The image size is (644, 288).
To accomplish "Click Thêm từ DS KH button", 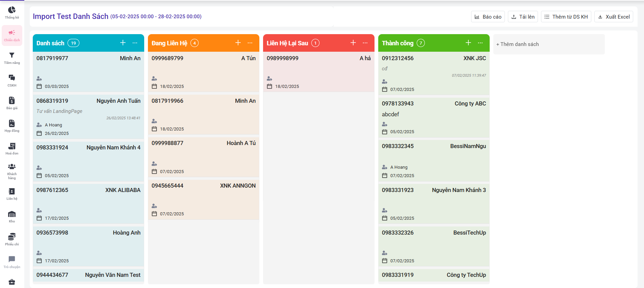I will (x=566, y=17).
